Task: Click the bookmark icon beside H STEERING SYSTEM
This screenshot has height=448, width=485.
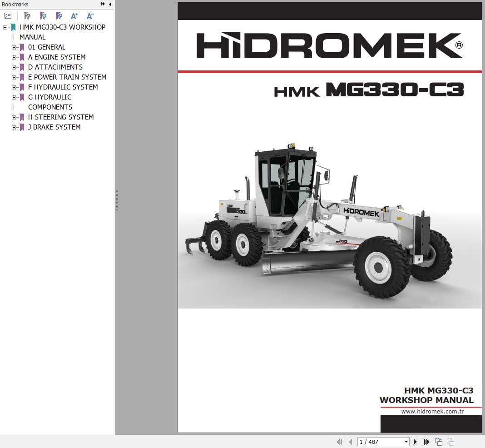Action: point(22,117)
